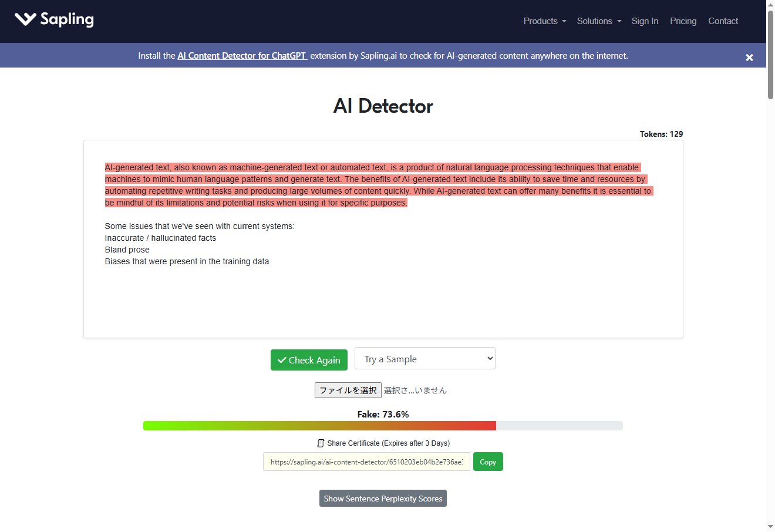Click "Biases that were present" line
775x532 pixels.
(x=187, y=261)
